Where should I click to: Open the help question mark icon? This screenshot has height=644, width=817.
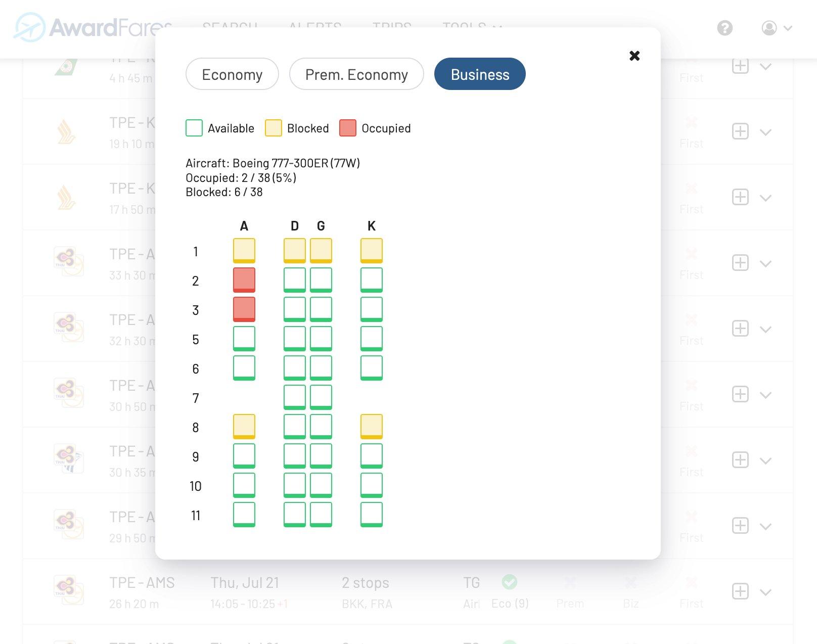coord(725,28)
